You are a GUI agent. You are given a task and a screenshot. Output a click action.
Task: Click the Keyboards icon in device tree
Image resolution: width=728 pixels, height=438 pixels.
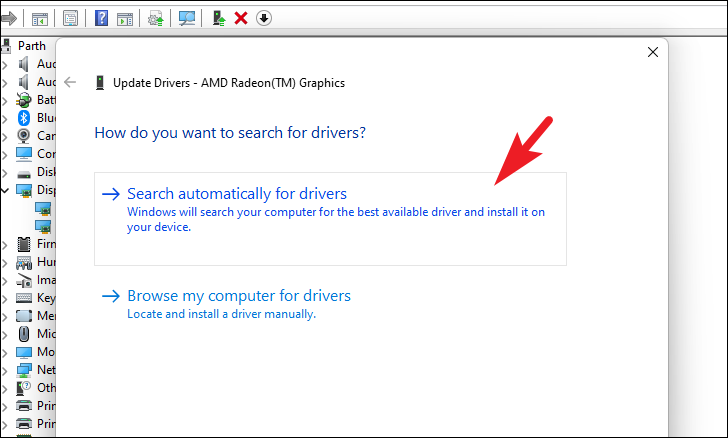point(24,298)
